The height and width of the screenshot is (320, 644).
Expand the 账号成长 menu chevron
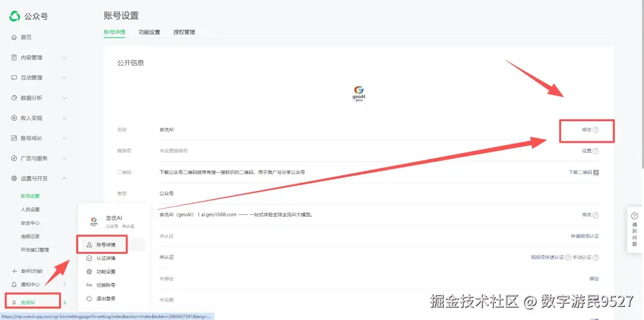click(x=64, y=138)
